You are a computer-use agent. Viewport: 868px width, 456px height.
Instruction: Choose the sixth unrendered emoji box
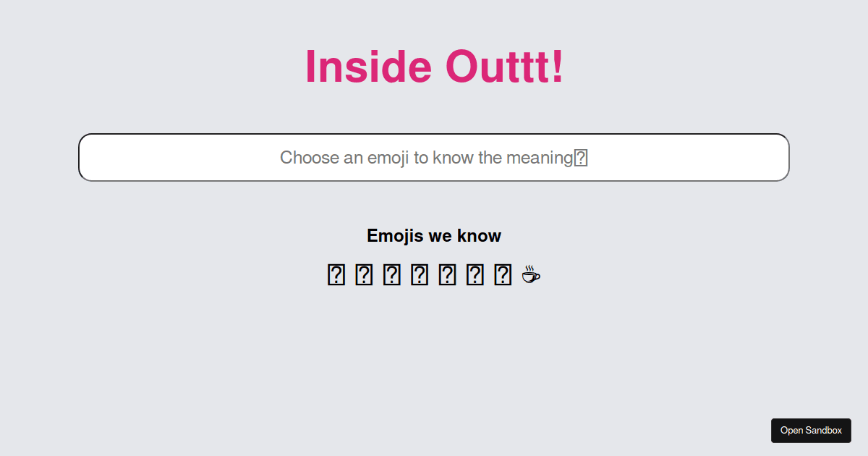click(x=475, y=275)
